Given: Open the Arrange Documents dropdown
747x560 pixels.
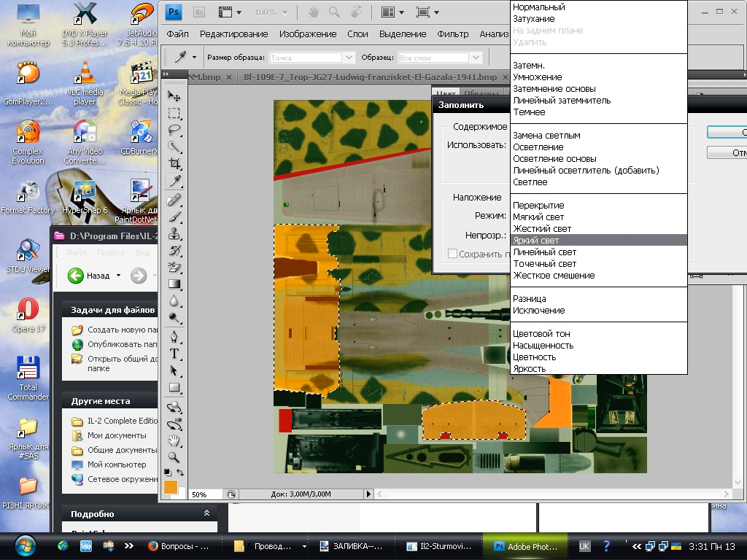Looking at the screenshot, I should 395,12.
